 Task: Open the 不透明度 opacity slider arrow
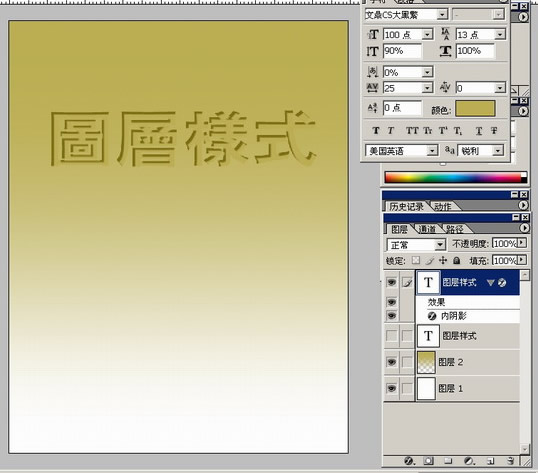coord(522,243)
